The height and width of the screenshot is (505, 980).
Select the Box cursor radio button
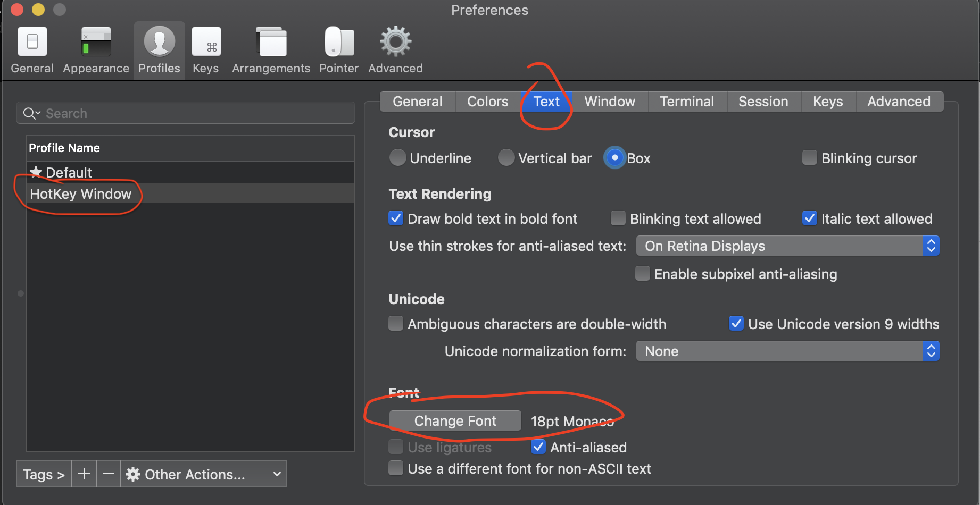pos(614,157)
